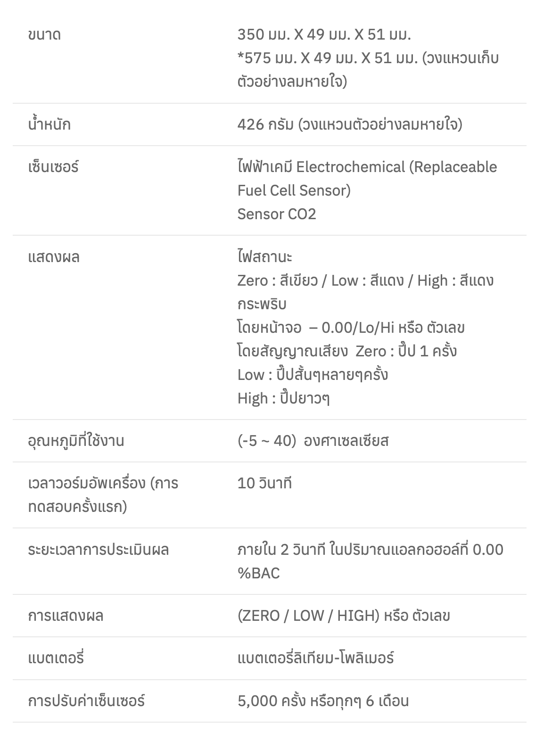The height and width of the screenshot is (741, 560).
Task: Click the "การปรับค่าเซ็นเซอร์" row label
Action: (86, 701)
